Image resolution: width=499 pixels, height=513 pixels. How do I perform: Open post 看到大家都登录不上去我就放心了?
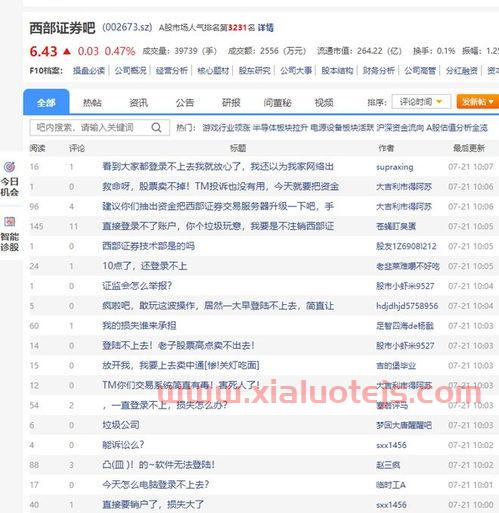coord(218,167)
